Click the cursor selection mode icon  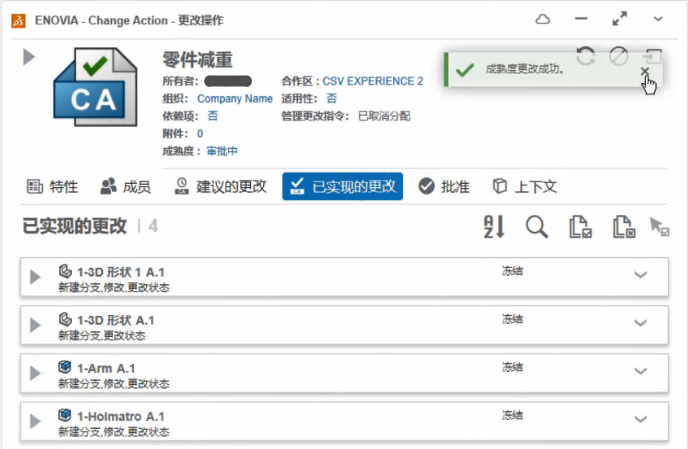coord(659,226)
